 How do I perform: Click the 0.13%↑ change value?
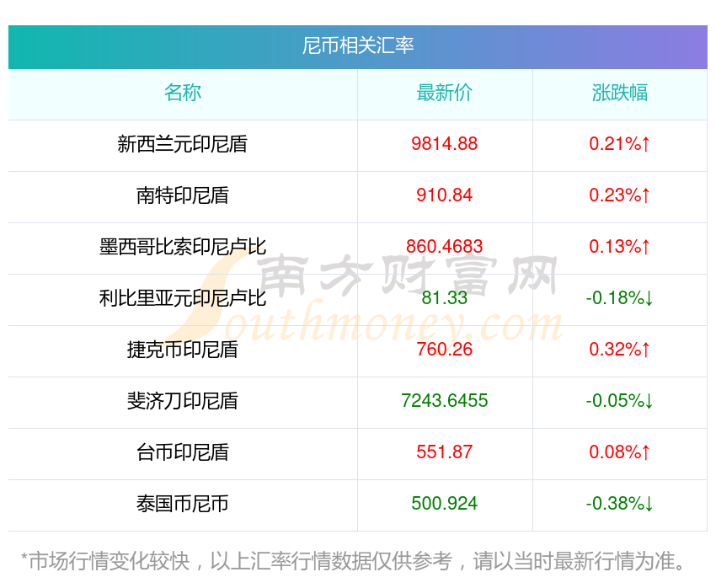620,247
